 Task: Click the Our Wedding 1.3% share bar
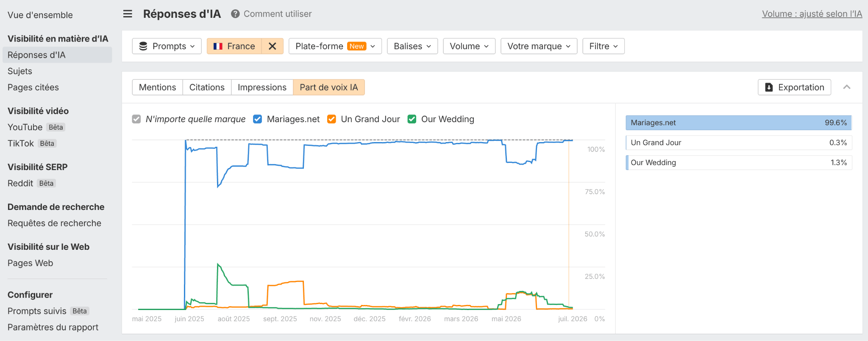[x=739, y=162]
